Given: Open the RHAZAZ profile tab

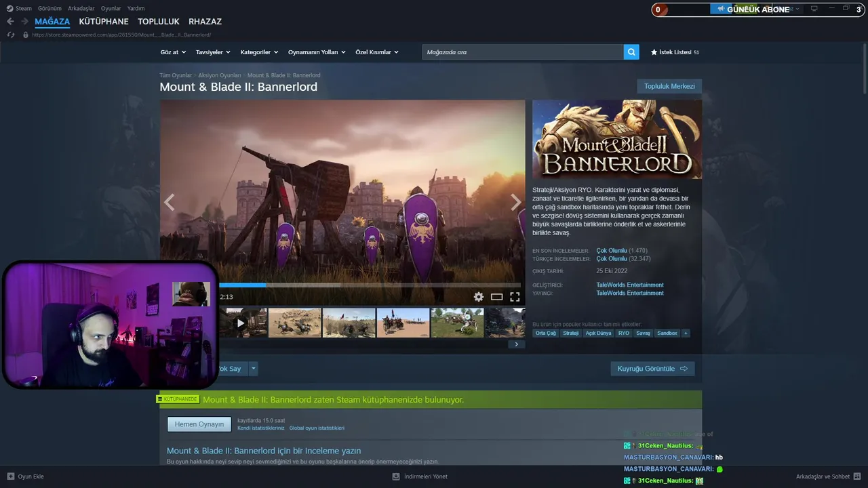Looking at the screenshot, I should point(205,22).
